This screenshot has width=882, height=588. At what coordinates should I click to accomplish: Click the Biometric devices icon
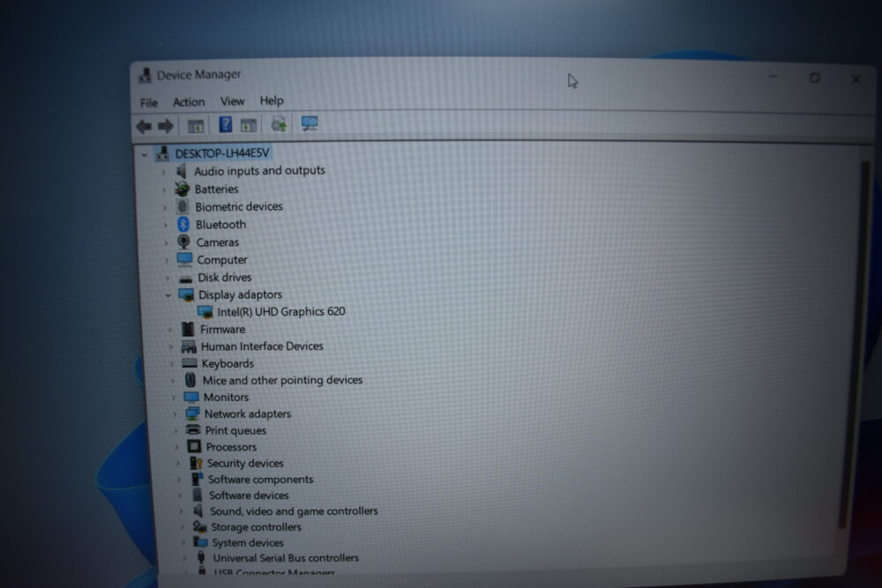183,207
